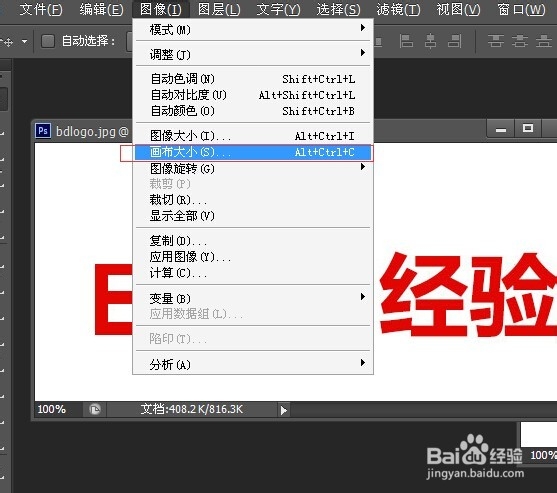Choose 显示全部(V) from the menu
557x493 pixels.
(253, 216)
